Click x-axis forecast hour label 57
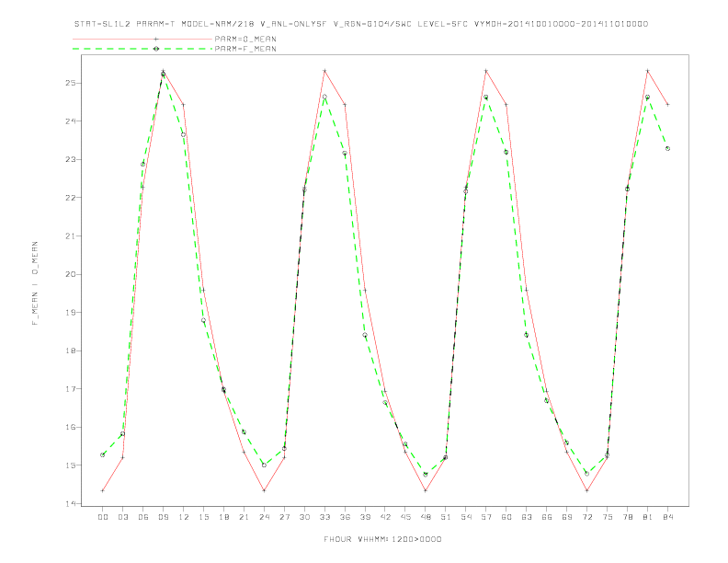The image size is (728, 563). [486, 517]
